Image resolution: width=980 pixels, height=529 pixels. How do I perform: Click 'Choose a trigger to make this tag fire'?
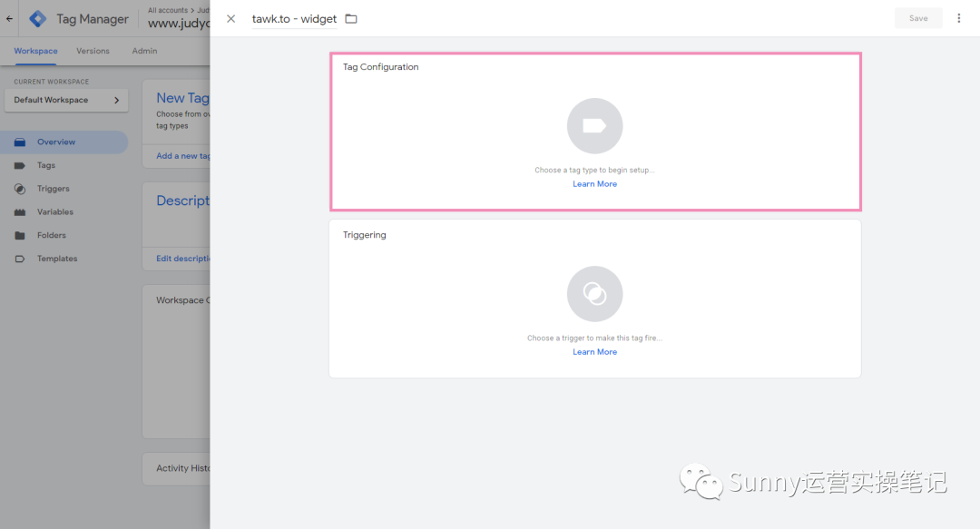click(594, 338)
